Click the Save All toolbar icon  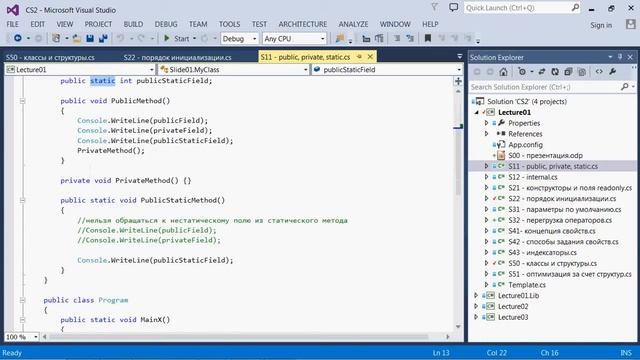coord(103,38)
